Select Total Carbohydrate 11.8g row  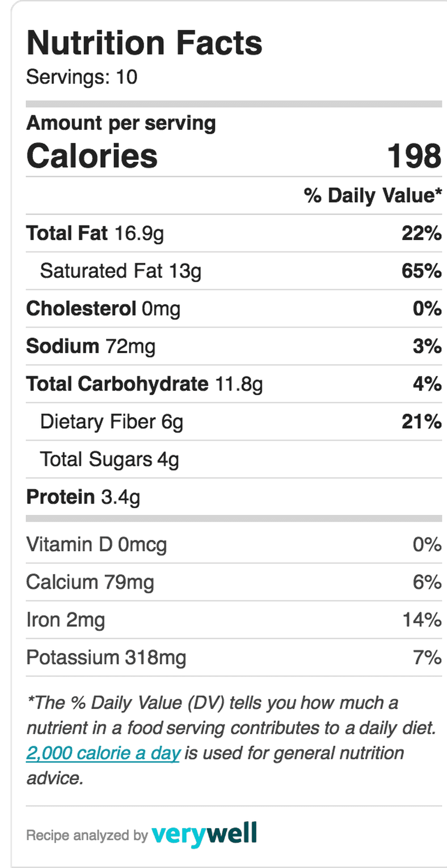(234, 384)
